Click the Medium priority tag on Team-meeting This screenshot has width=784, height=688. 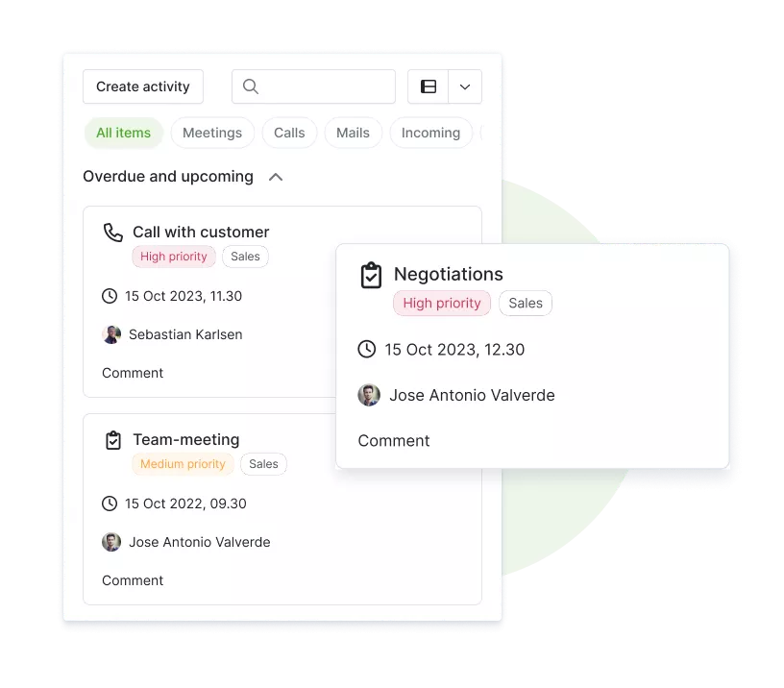(x=183, y=464)
